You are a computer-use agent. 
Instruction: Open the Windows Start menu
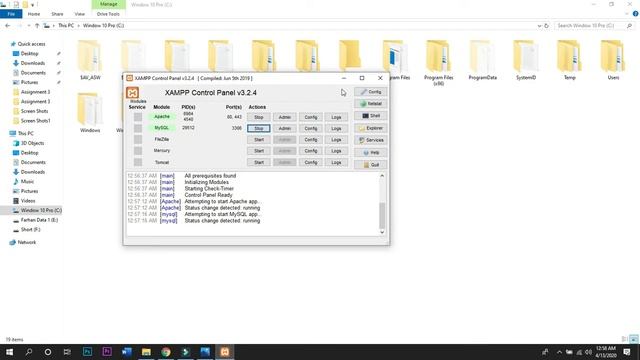coord(9,352)
